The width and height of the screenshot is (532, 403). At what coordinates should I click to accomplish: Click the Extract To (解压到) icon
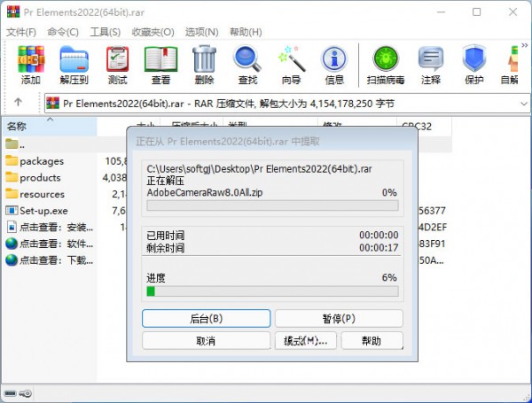click(74, 59)
